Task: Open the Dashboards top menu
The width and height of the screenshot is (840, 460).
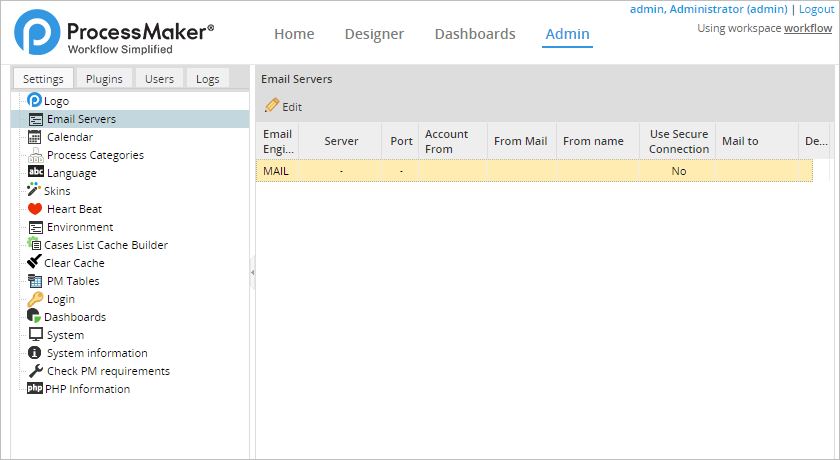Action: [x=475, y=34]
